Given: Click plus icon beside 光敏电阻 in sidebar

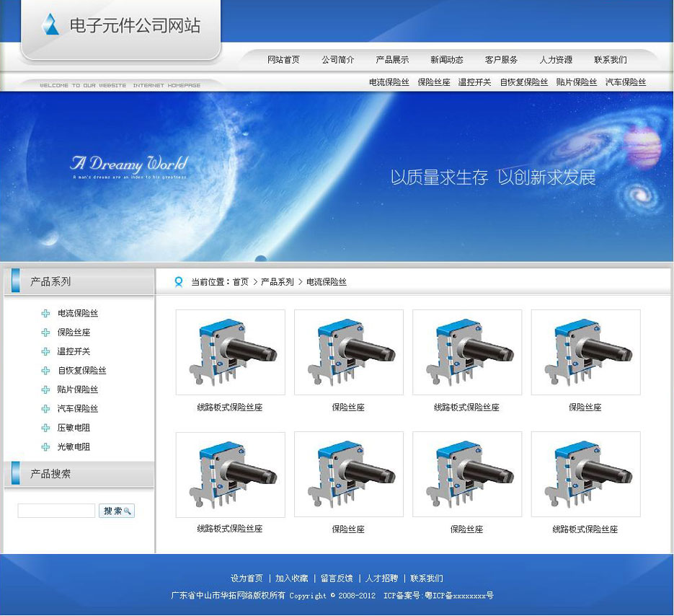Looking at the screenshot, I should (x=45, y=447).
